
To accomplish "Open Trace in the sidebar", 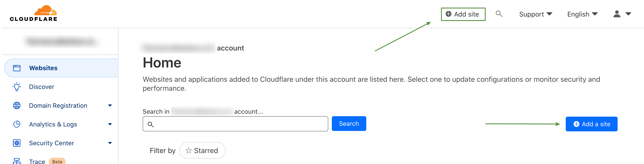I will coord(37,161).
